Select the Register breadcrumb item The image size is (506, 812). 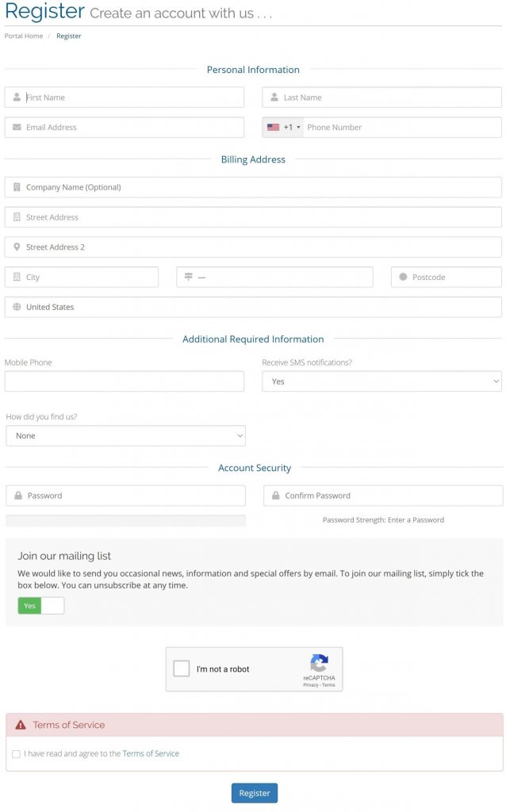[x=69, y=36]
